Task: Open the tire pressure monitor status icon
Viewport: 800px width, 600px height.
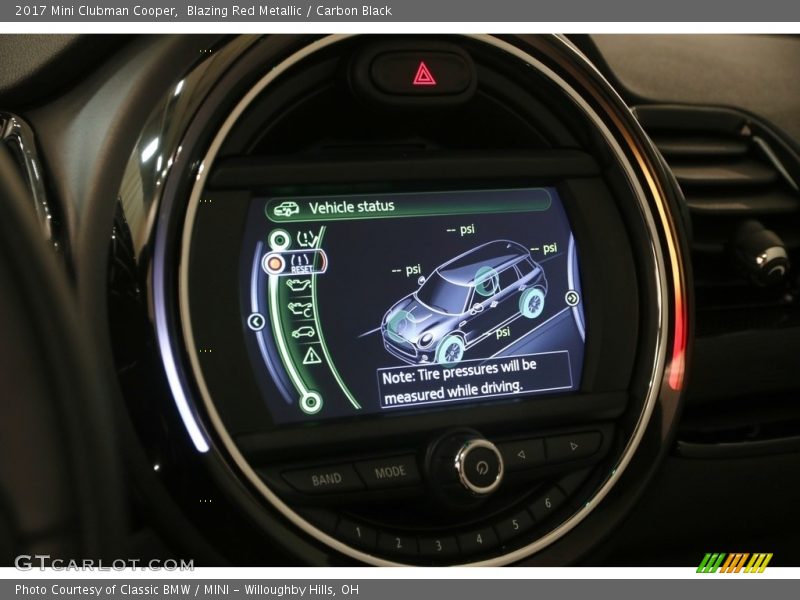Action: [x=307, y=239]
